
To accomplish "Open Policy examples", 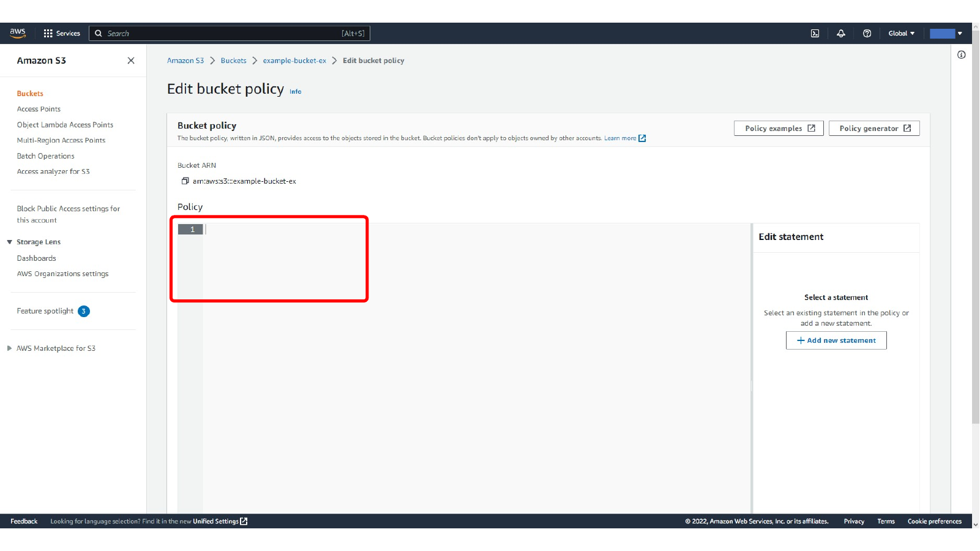I will point(779,128).
